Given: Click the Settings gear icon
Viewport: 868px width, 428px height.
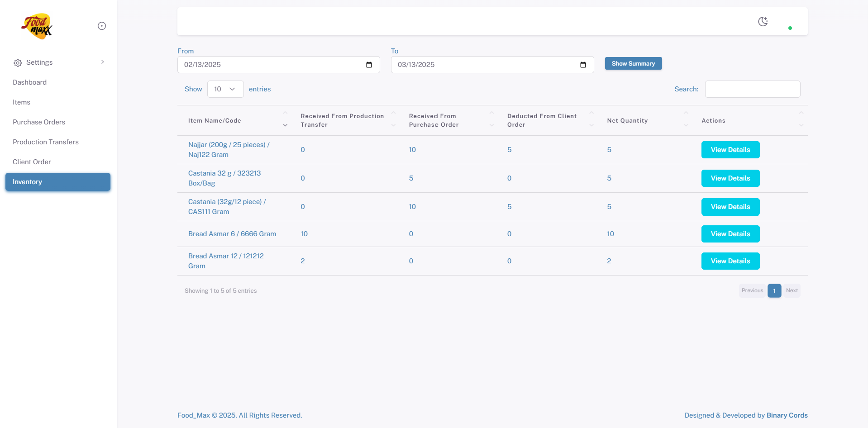Looking at the screenshot, I should pyautogui.click(x=18, y=63).
